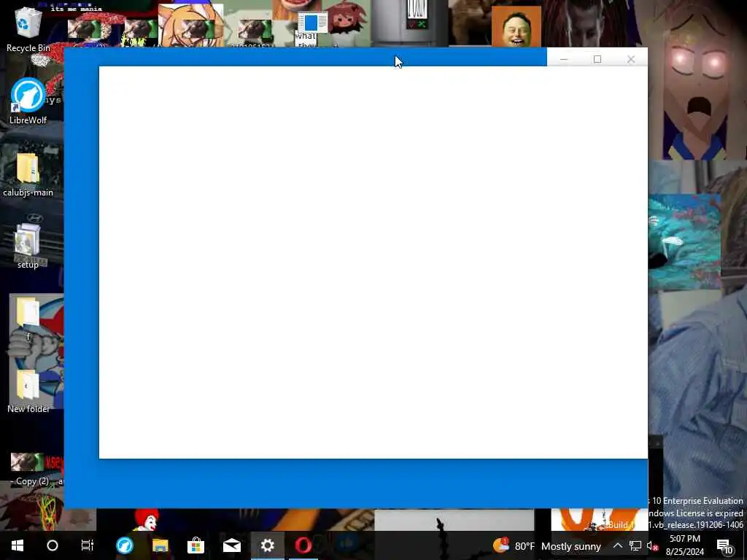Maximize the loading Settings window
Image resolution: width=747 pixels, height=560 pixels.
[x=597, y=59]
